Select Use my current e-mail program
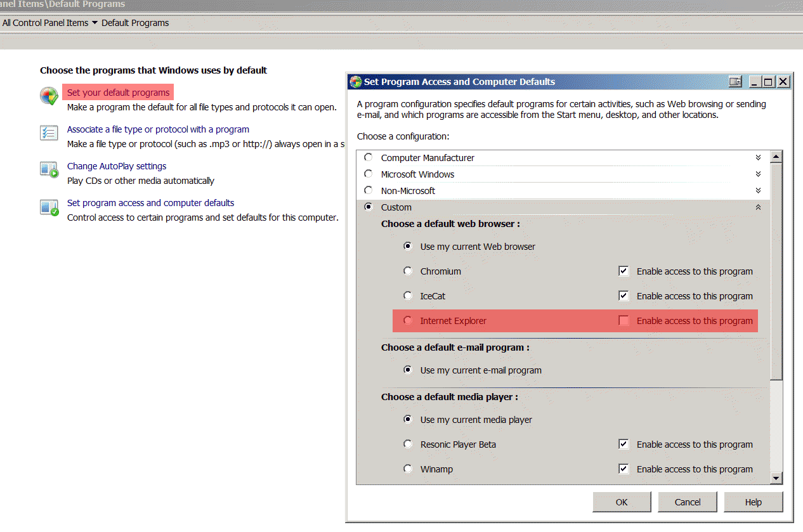Screen dimensions: 803x532 [408, 370]
